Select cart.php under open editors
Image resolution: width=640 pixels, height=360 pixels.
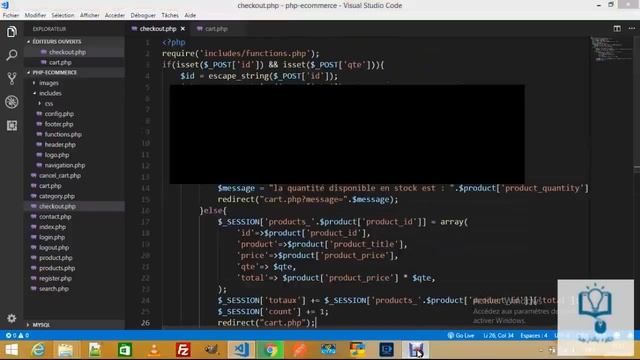tap(75, 62)
